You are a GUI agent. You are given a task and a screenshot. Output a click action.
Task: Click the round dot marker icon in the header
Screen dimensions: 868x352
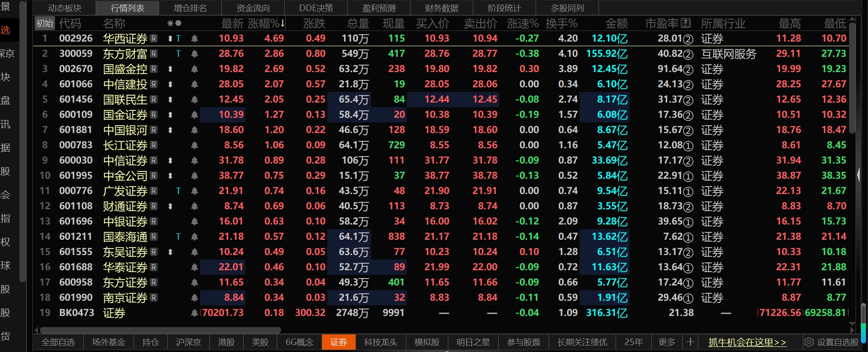[x=178, y=24]
